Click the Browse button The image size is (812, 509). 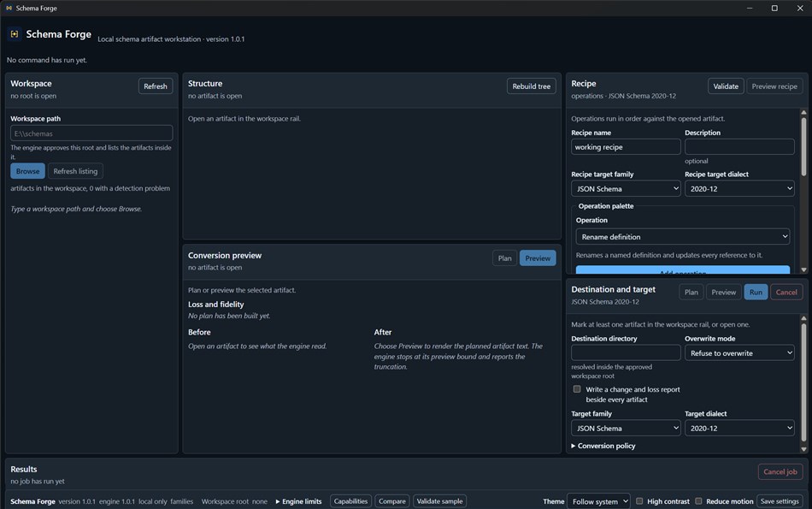(x=27, y=171)
